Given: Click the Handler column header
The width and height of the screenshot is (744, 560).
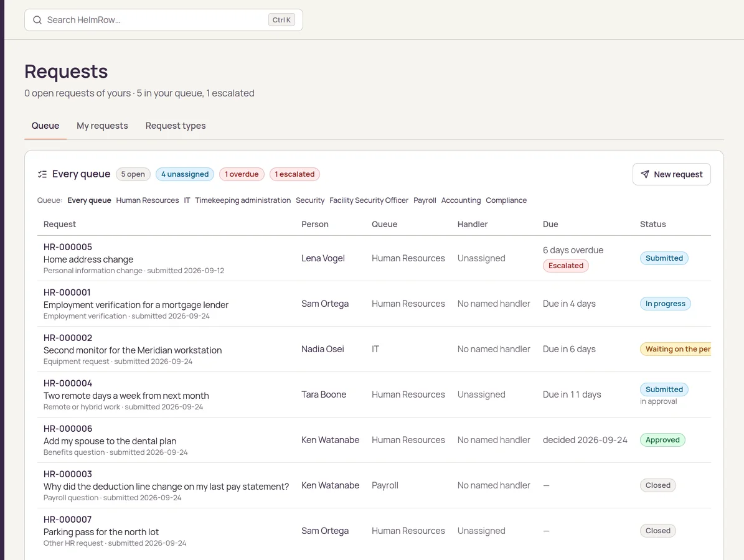Looking at the screenshot, I should [473, 224].
